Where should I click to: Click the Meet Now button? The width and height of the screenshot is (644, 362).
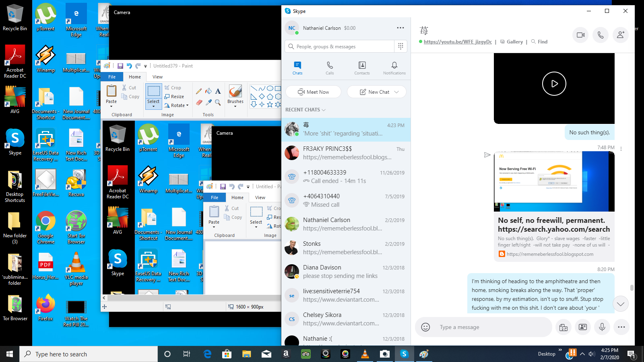313,92
